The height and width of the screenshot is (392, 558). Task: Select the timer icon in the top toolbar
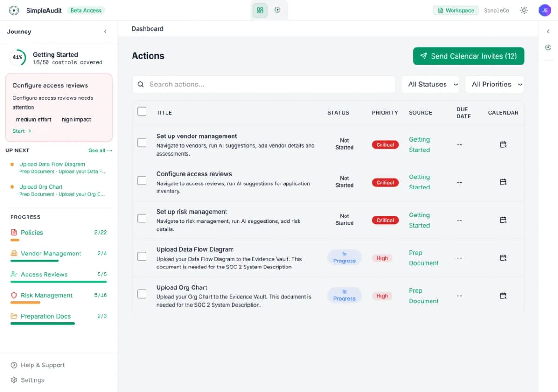pos(278,9)
